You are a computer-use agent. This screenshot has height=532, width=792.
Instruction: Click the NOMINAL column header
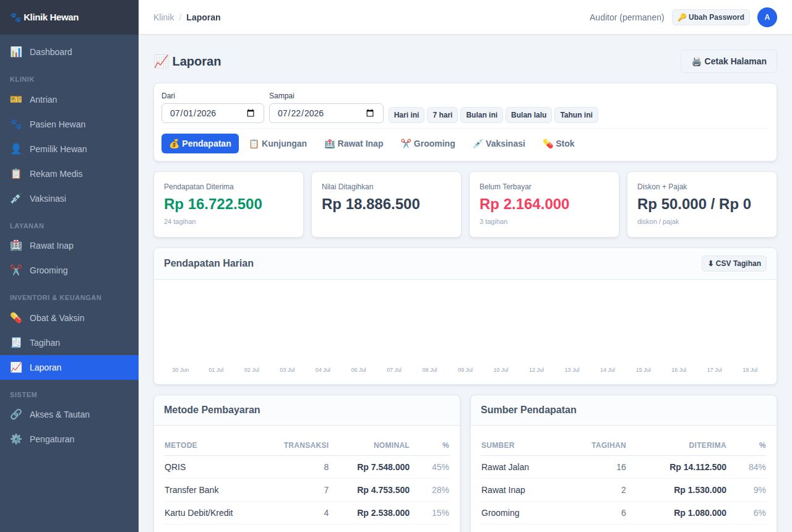coord(391,445)
